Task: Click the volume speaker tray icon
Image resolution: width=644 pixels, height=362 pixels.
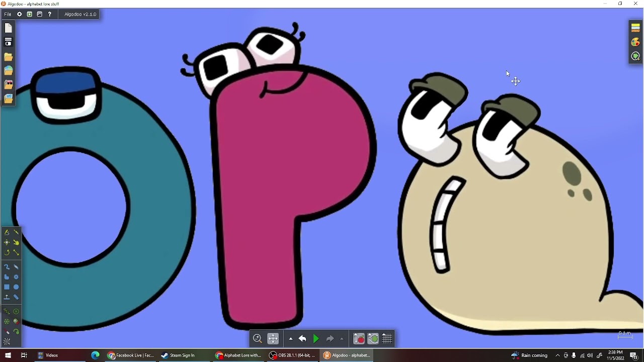Action: [x=590, y=355]
